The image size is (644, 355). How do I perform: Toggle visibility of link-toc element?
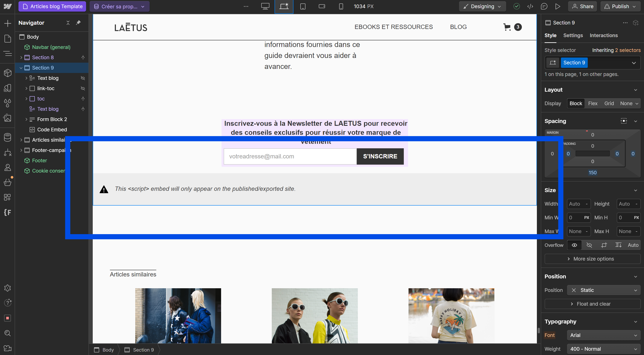[x=83, y=88]
